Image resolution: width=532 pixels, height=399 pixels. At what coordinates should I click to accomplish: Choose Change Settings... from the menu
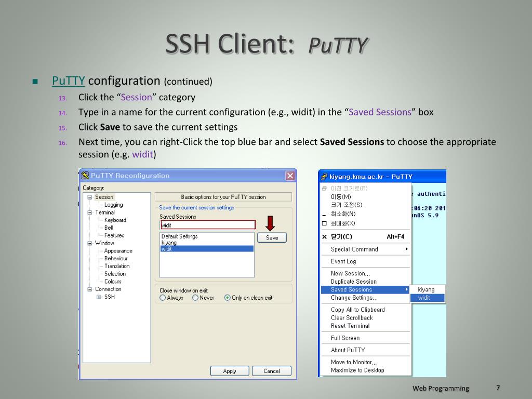[x=365, y=298]
